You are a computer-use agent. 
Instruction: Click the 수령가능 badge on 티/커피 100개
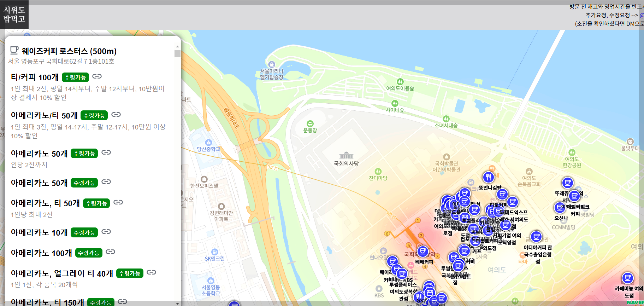(x=75, y=77)
